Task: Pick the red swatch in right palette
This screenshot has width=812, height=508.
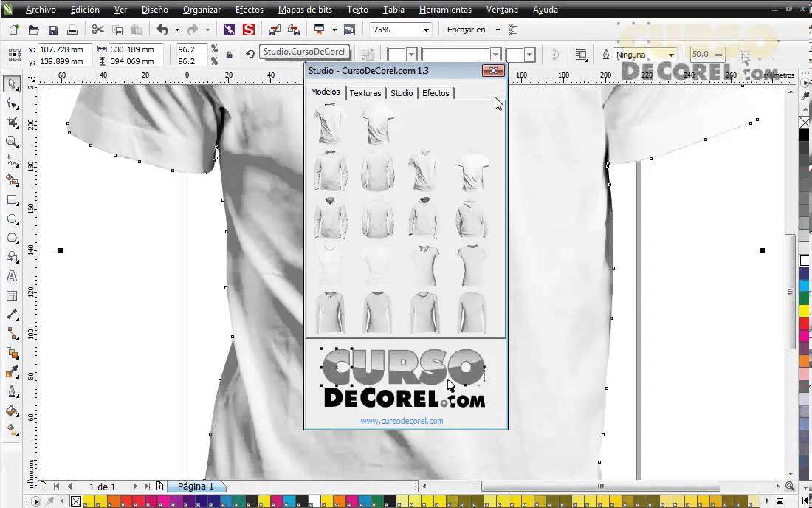Action: coord(804,323)
